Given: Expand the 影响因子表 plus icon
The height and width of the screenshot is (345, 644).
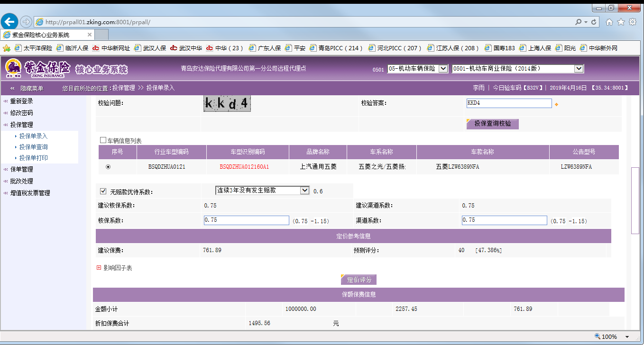Looking at the screenshot, I should click(99, 268).
